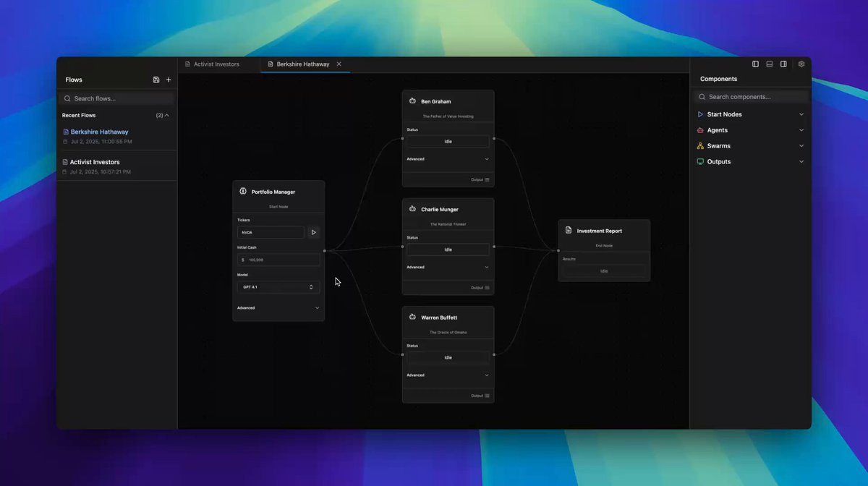Image resolution: width=868 pixels, height=486 pixels.
Task: Click "The Father of Value Investing" subtitle
Action: pyautogui.click(x=448, y=116)
